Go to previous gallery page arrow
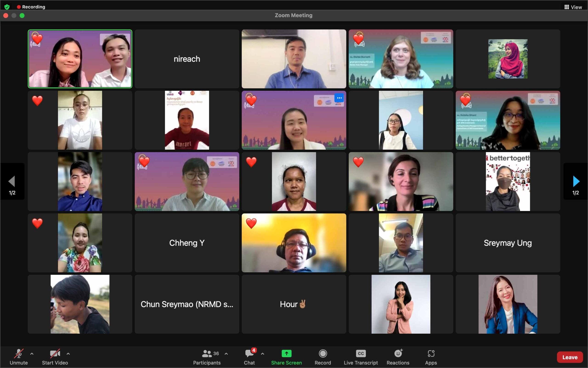 12,181
